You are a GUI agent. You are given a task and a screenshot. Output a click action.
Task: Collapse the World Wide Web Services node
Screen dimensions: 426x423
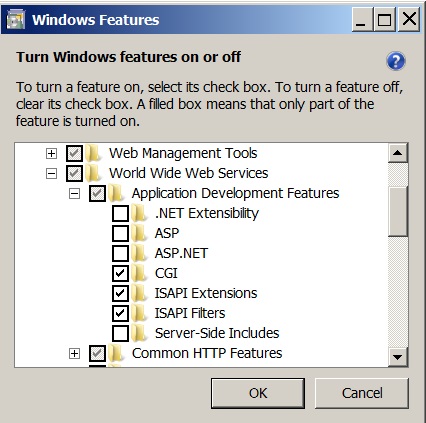tap(51, 174)
